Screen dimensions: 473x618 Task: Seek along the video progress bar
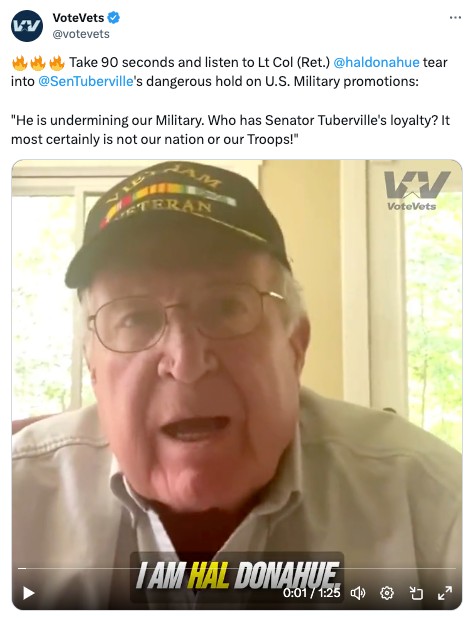click(236, 568)
